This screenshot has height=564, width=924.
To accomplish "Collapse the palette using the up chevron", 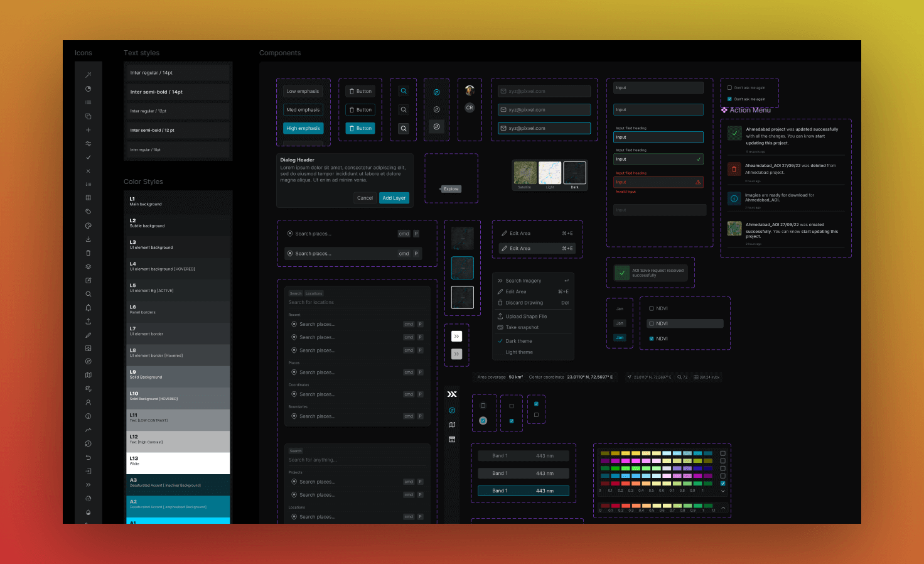I will point(723,507).
